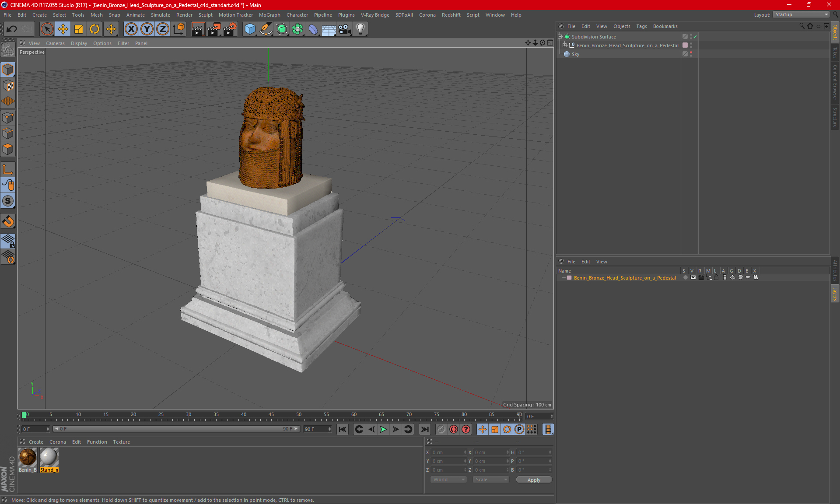
Task: Toggle X axis lock
Action: [x=131, y=29]
